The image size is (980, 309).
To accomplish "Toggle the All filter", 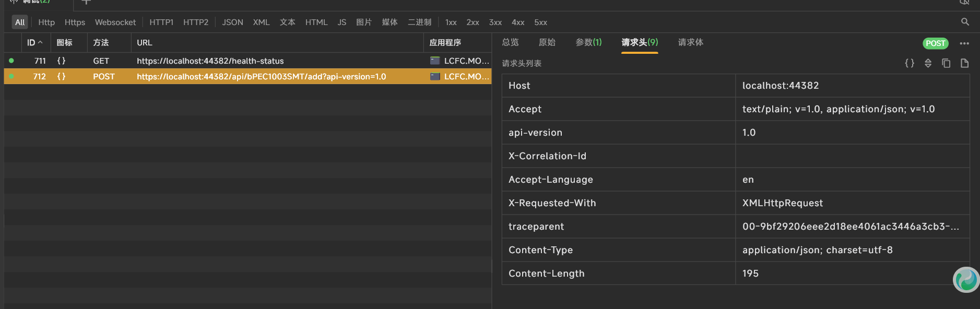I will coord(20,22).
